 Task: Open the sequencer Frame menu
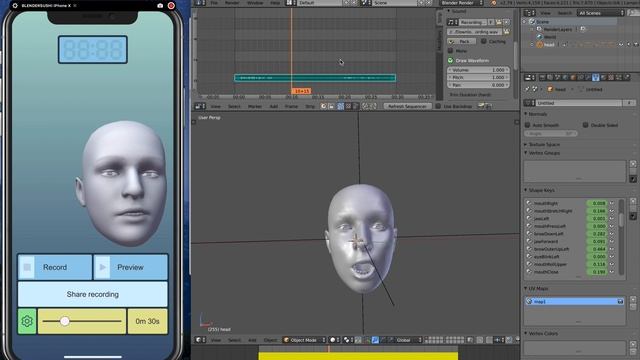291,106
